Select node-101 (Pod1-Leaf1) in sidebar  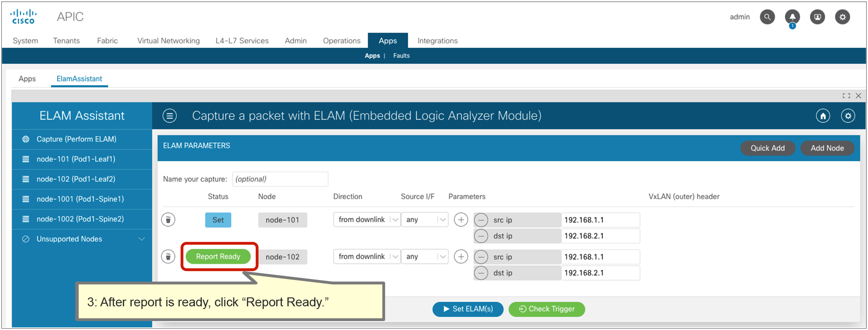pyautogui.click(x=82, y=159)
